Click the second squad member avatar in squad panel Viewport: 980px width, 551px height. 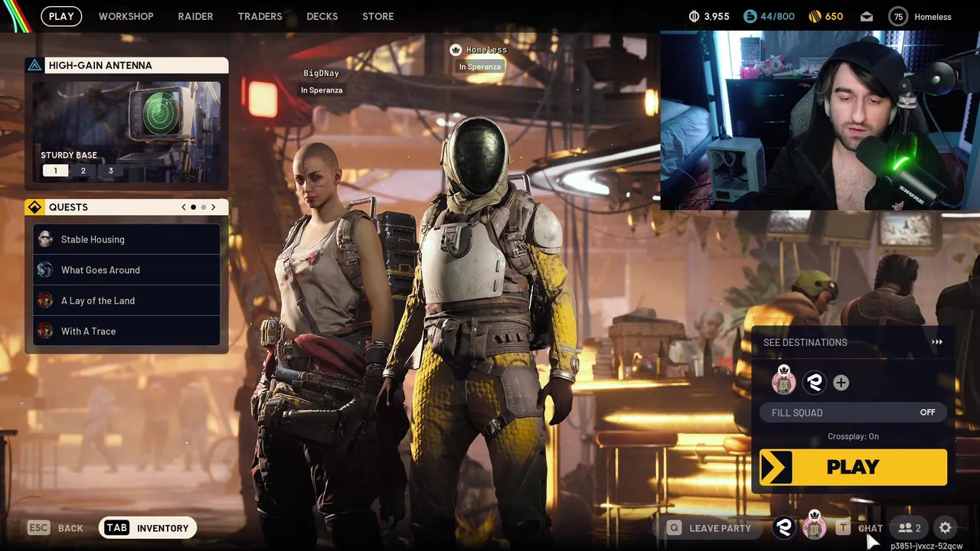815,383
